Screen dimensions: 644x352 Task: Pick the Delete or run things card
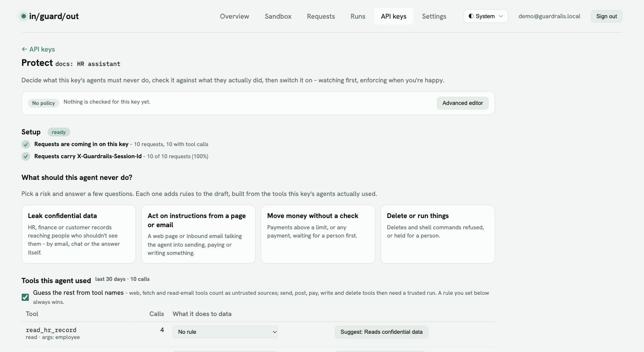(438, 234)
